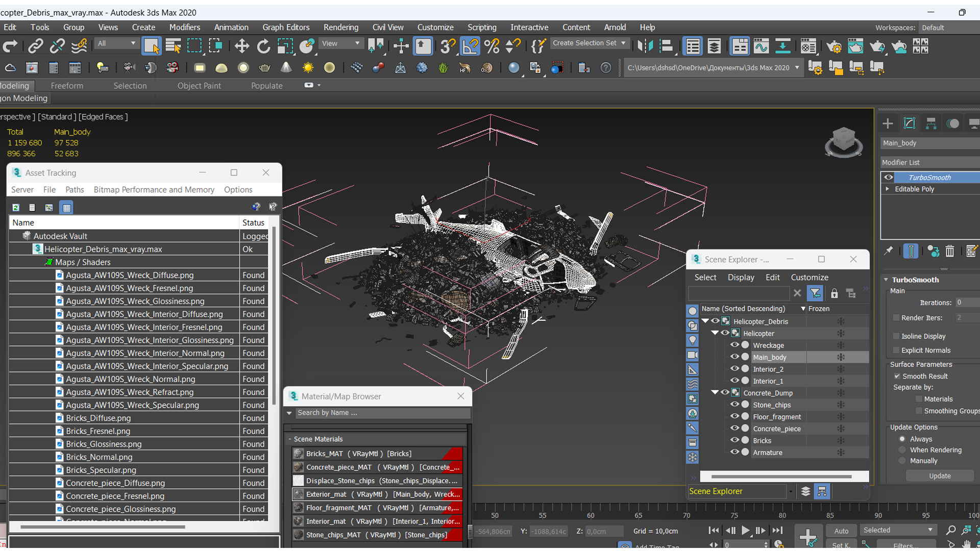Enable Isoline Display checkbox

[x=896, y=336]
